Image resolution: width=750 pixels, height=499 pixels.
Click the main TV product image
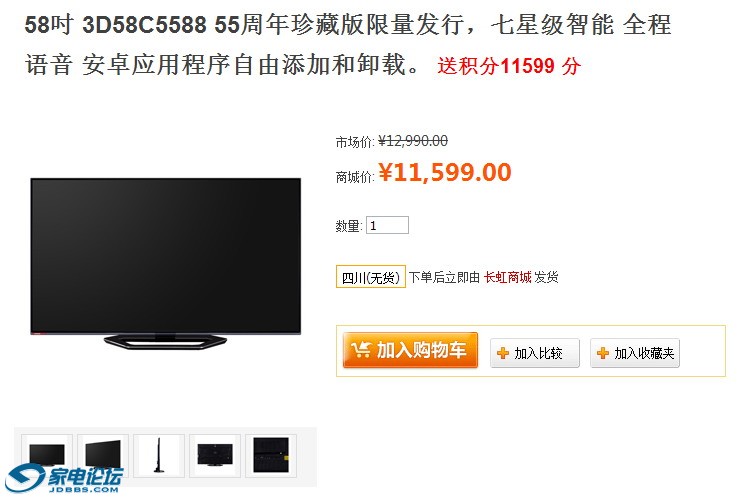coord(165,263)
